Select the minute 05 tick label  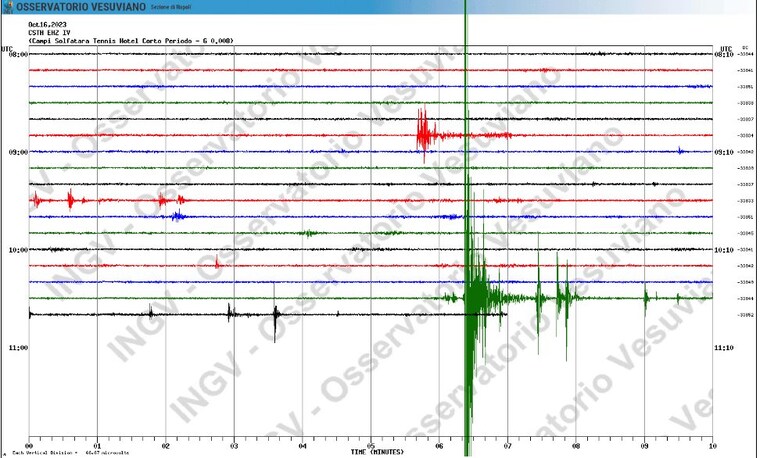371,446
